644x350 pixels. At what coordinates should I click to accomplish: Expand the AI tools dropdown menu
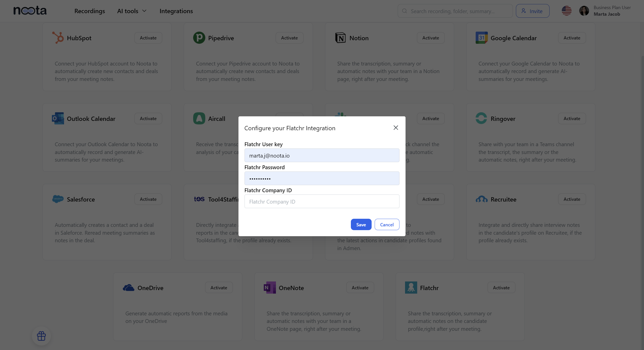coord(132,11)
